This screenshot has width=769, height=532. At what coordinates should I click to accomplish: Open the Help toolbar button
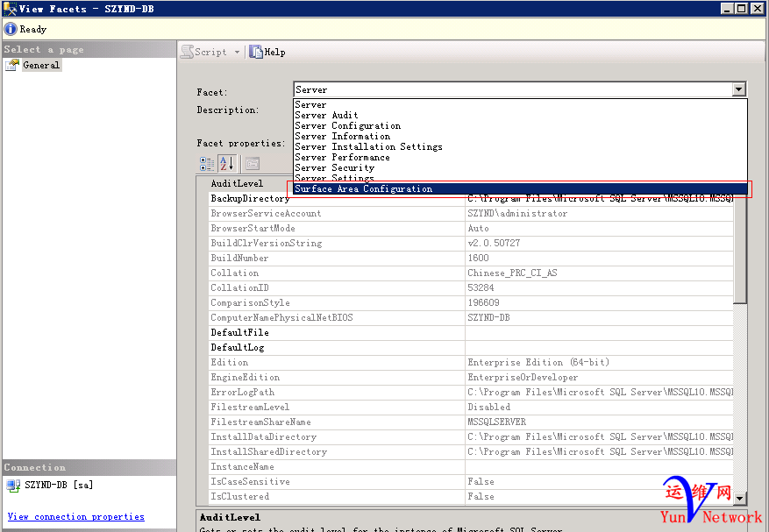267,52
